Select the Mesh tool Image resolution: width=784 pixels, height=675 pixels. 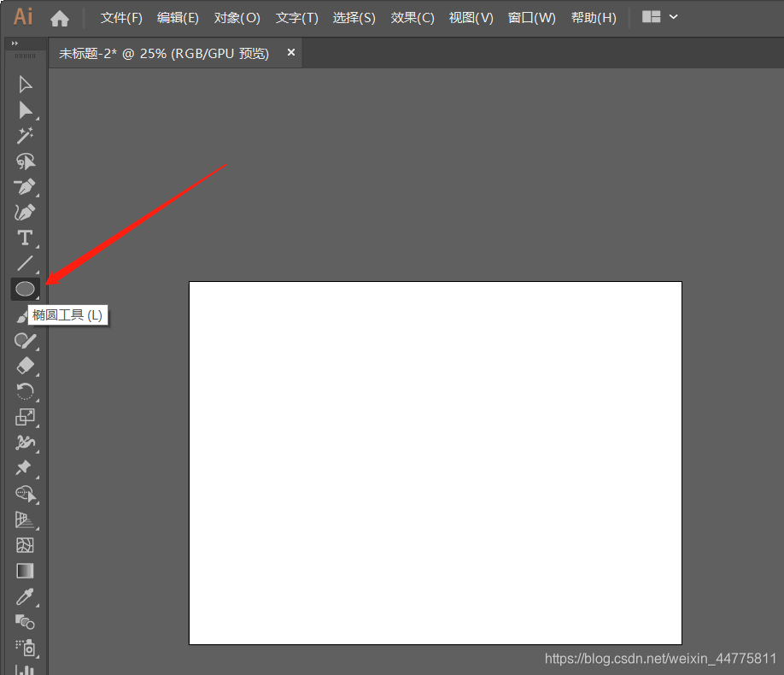point(25,545)
